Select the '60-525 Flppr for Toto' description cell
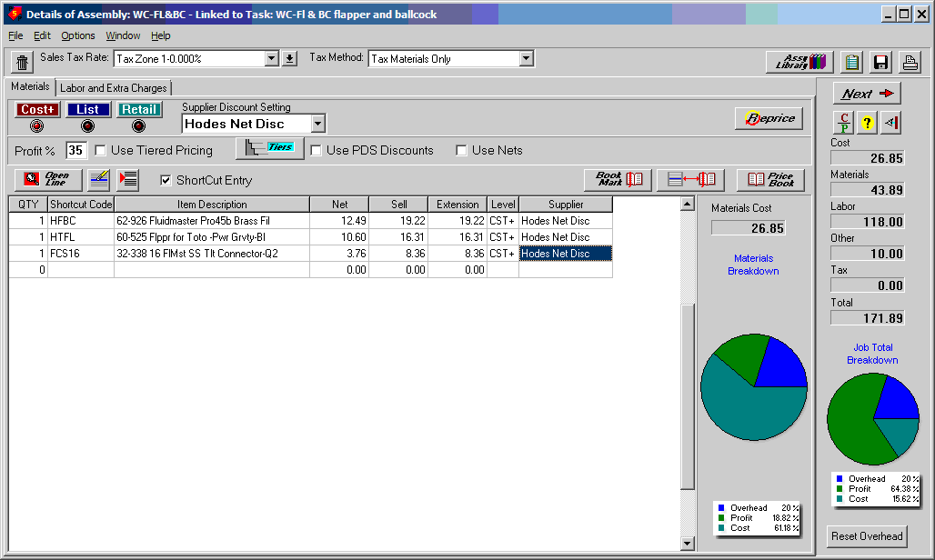 tap(212, 237)
